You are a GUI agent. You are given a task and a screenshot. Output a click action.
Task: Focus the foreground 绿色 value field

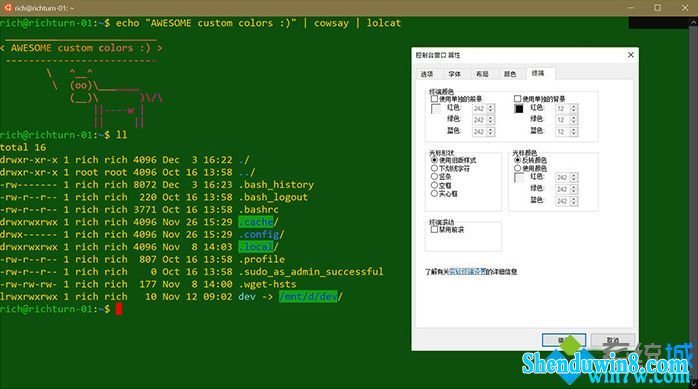tap(479, 120)
